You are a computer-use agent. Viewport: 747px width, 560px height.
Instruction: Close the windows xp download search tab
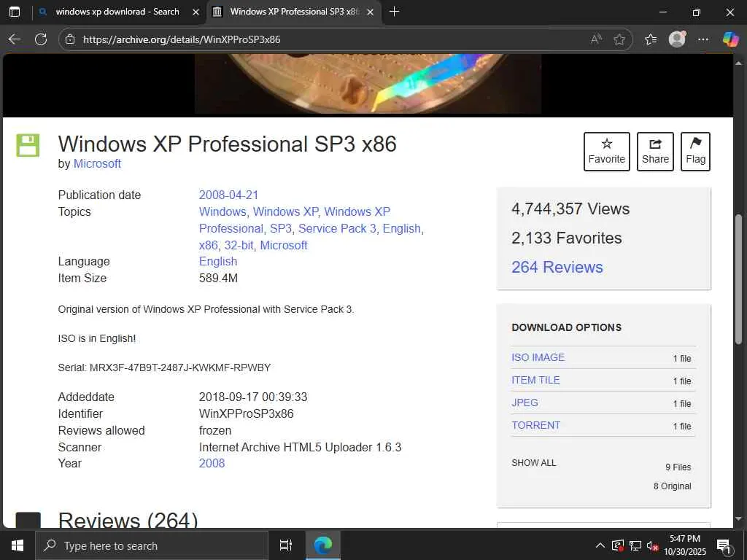pos(196,12)
